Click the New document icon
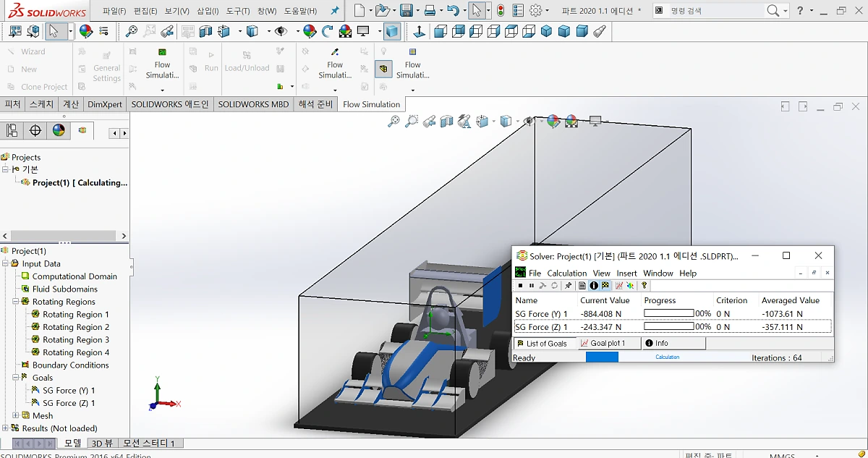 [x=359, y=10]
